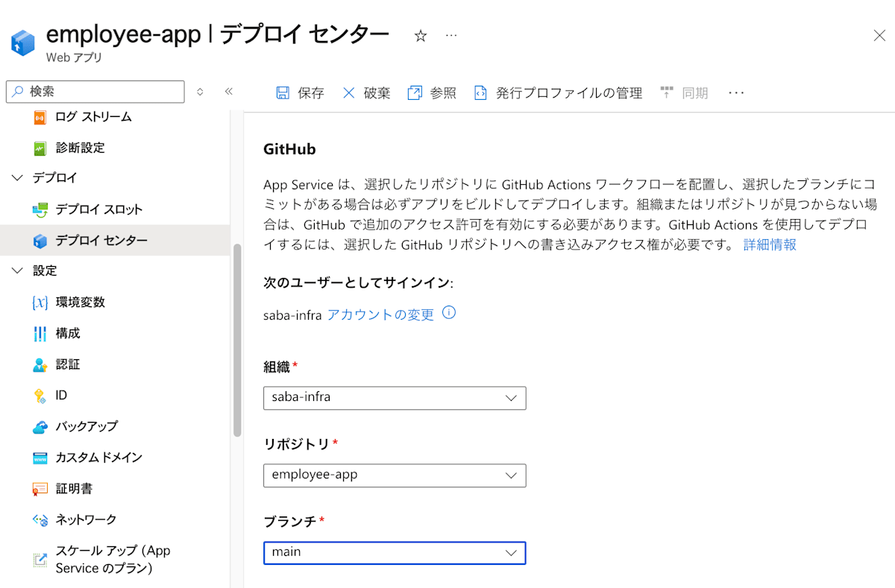Click the info icon beside アカウントの変更
Viewport: 895px width, 588px height.
click(449, 313)
